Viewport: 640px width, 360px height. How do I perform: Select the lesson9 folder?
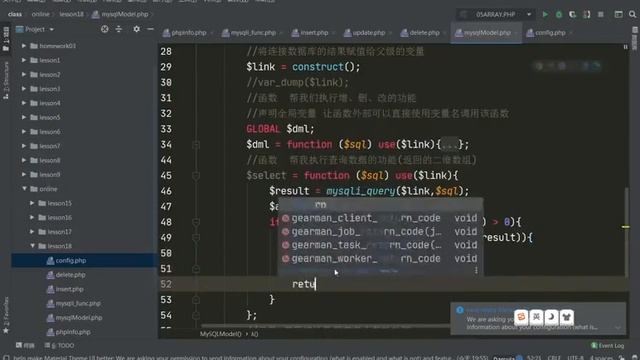49,174
